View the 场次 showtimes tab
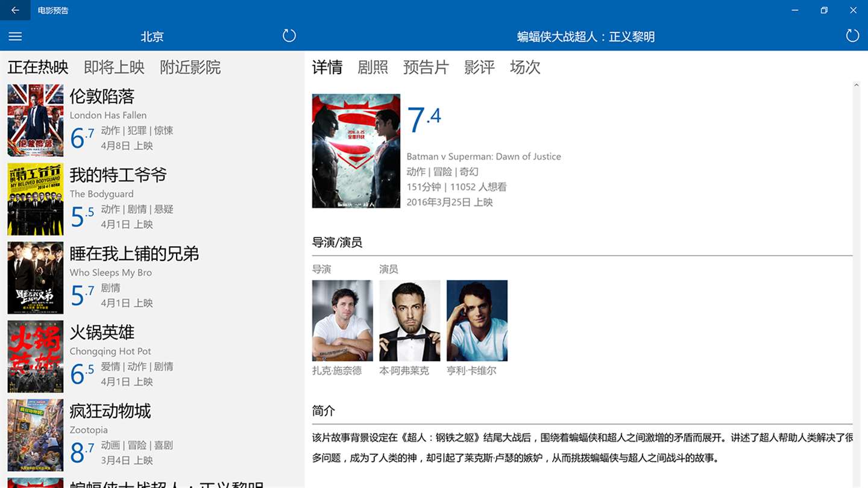This screenshot has height=488, width=868. coord(525,67)
